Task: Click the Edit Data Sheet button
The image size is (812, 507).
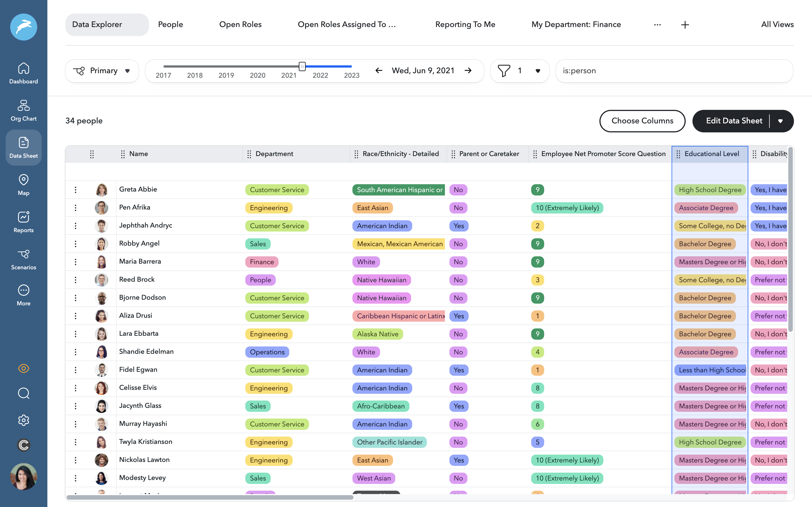Action: [734, 121]
